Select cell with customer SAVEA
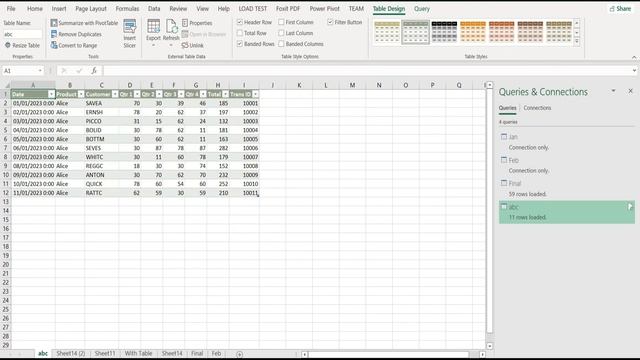The width and height of the screenshot is (640, 360). [x=101, y=103]
